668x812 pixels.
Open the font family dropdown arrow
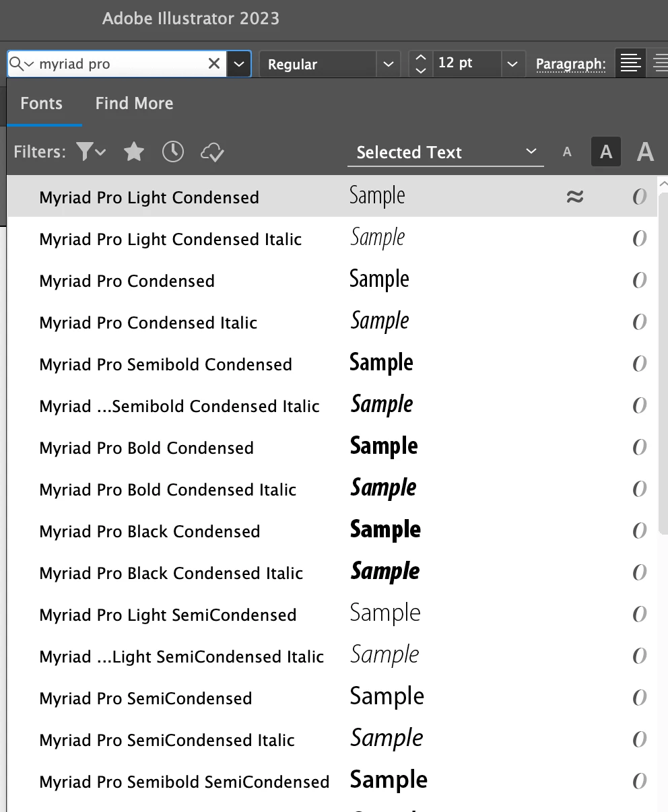point(238,64)
